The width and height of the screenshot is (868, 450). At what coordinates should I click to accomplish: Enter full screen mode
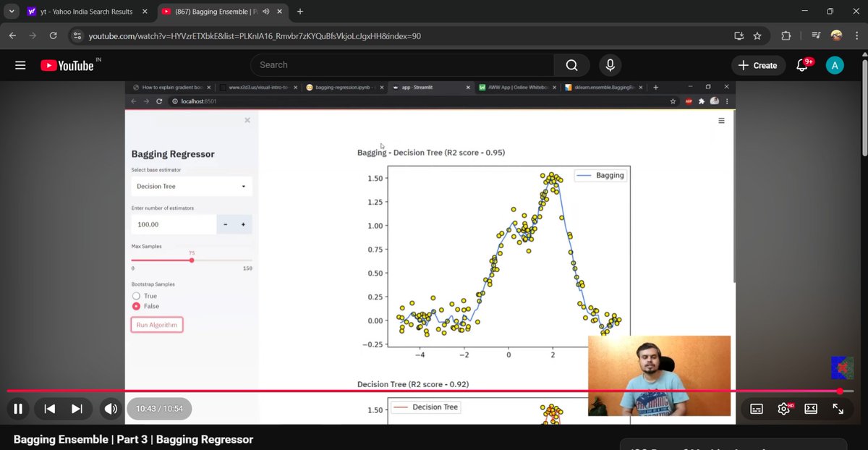pos(838,409)
